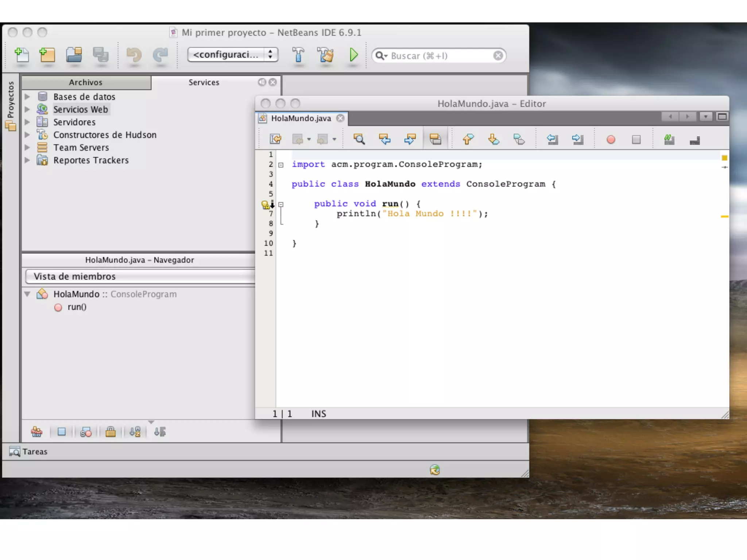Expand the Bases de datos node
Image resolution: width=747 pixels, height=560 pixels.
tap(27, 97)
